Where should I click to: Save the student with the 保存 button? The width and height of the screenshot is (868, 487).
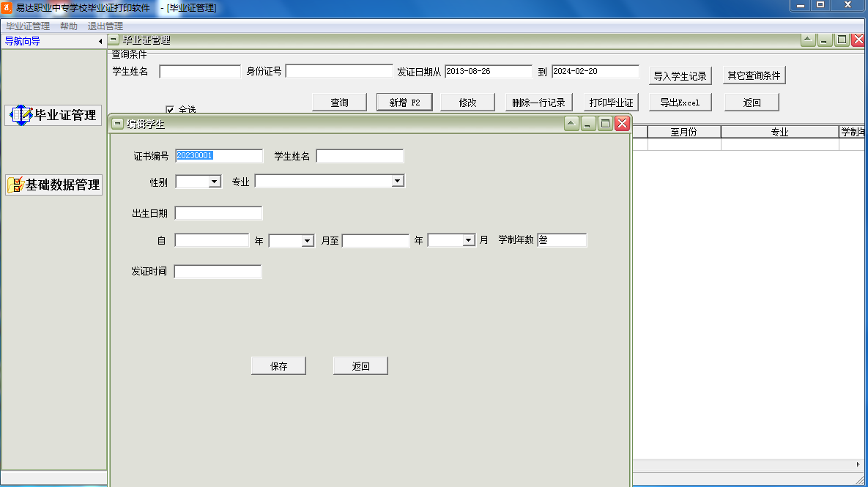point(278,366)
